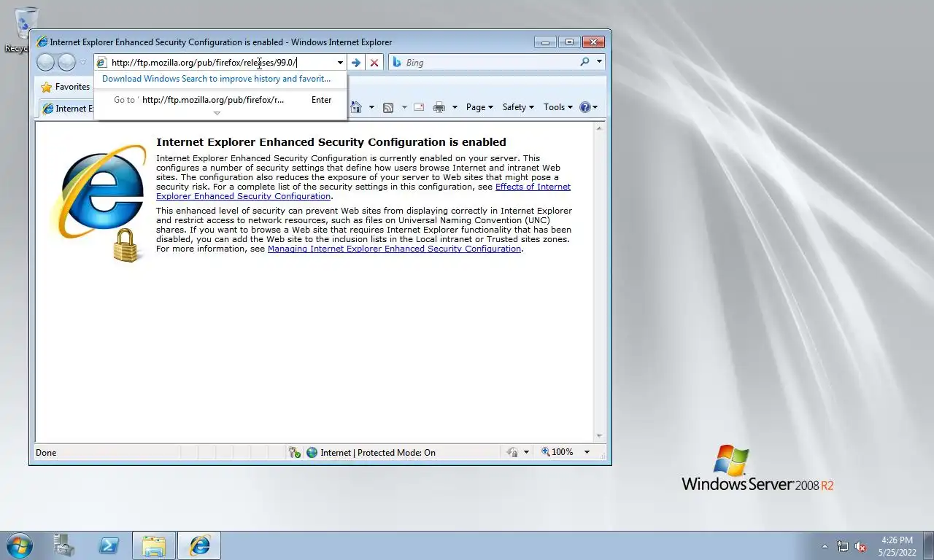934x560 pixels.
Task: Open search provider options dropdown
Action: coord(599,62)
